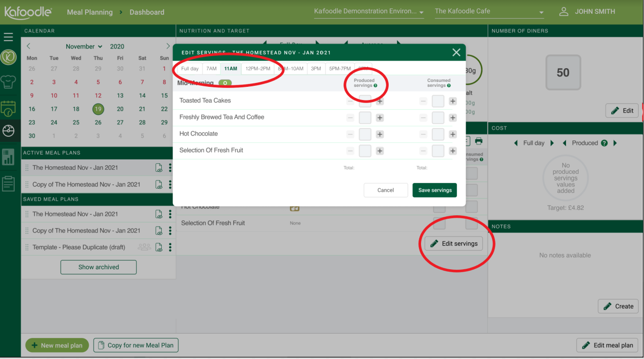
Task: Click New meal plan button
Action: 57,345
